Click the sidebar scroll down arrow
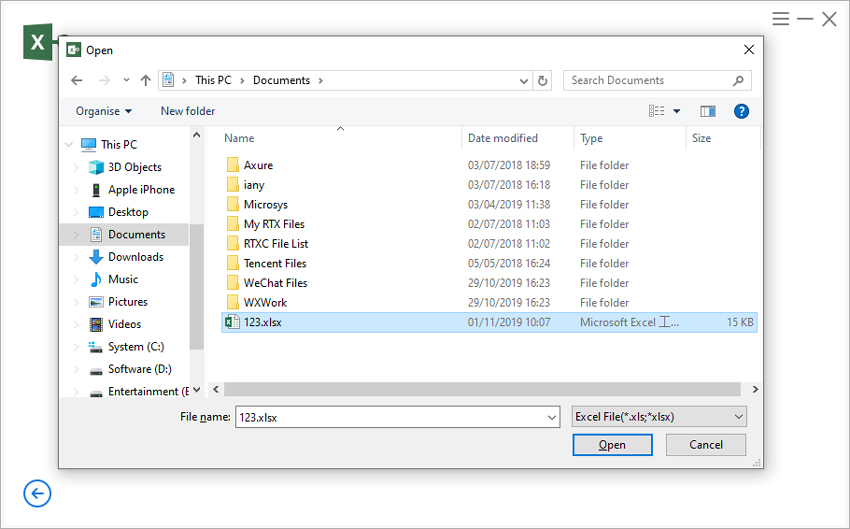The width and height of the screenshot is (850, 529). pyautogui.click(x=197, y=390)
